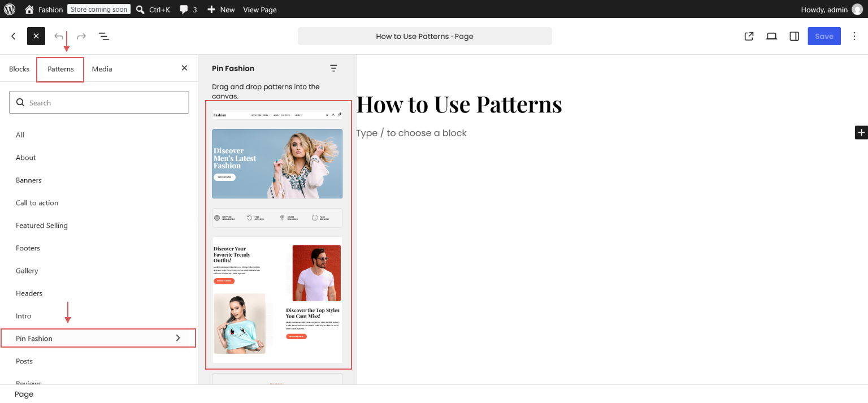Select the Footers category
The height and width of the screenshot is (403, 868).
tap(99, 248)
